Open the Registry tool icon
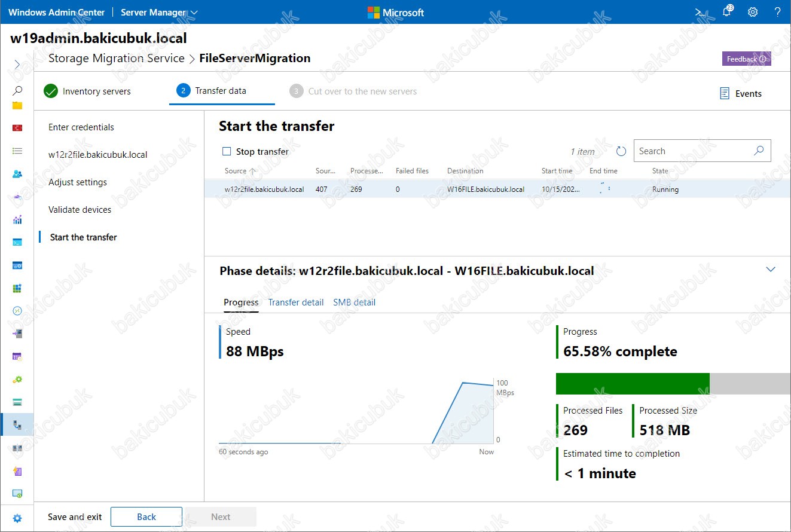Screen dimensions: 791x532 coord(17,288)
